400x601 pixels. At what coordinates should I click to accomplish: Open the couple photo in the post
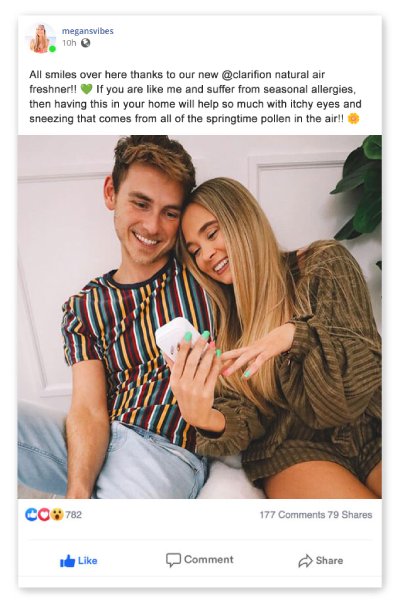click(200, 317)
